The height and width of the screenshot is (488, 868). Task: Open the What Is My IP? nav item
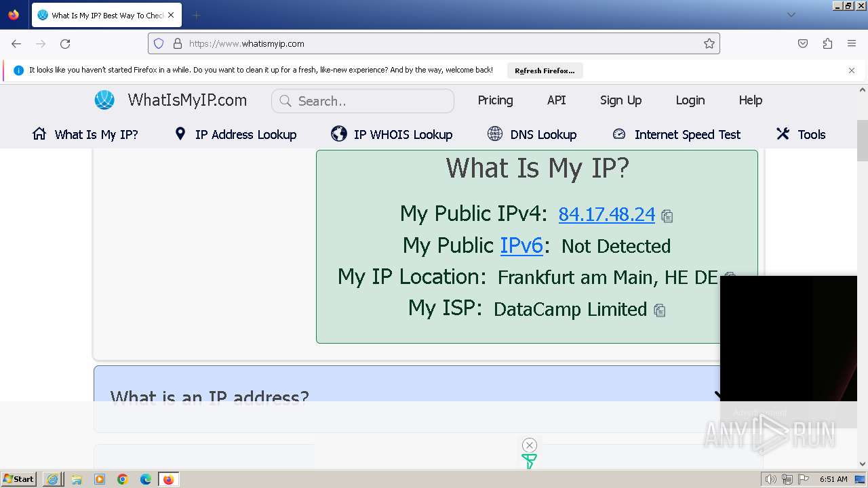[x=85, y=134]
